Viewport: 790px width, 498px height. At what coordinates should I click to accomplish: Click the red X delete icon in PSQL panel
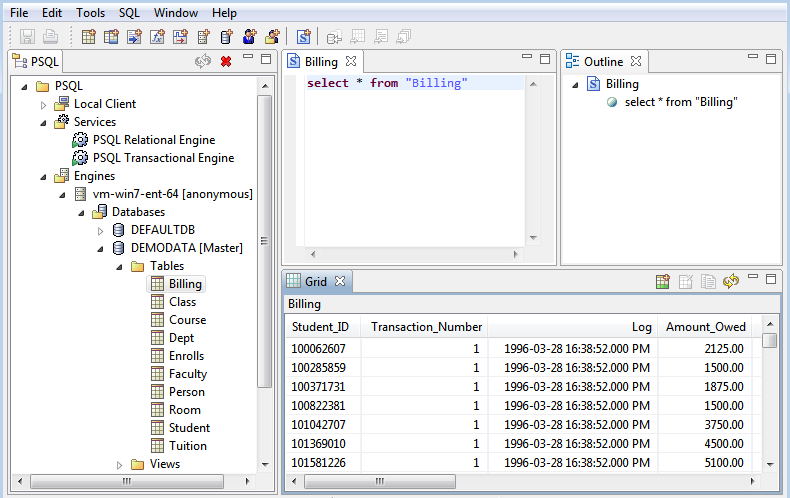point(226,61)
